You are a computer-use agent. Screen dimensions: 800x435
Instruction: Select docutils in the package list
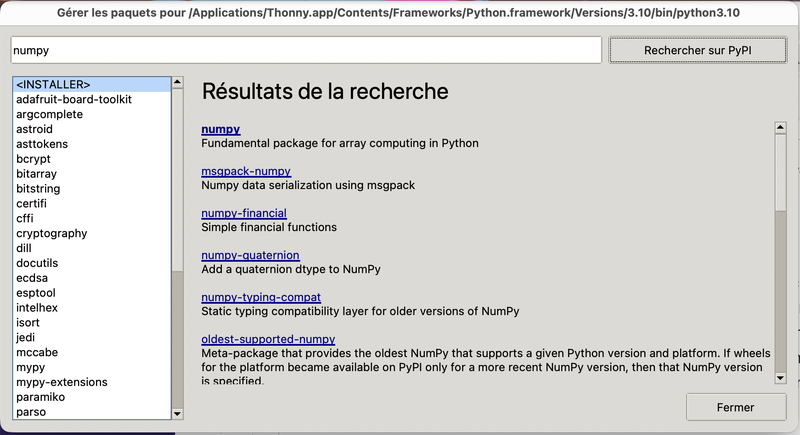92,263
